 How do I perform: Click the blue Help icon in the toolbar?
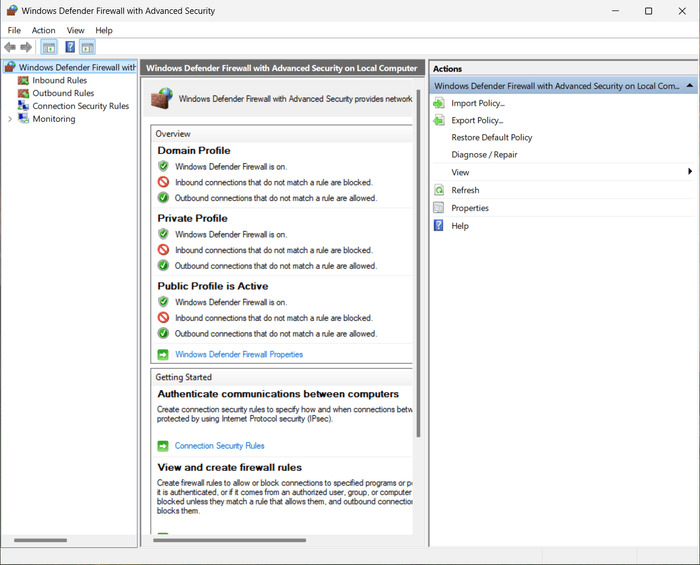[x=70, y=47]
